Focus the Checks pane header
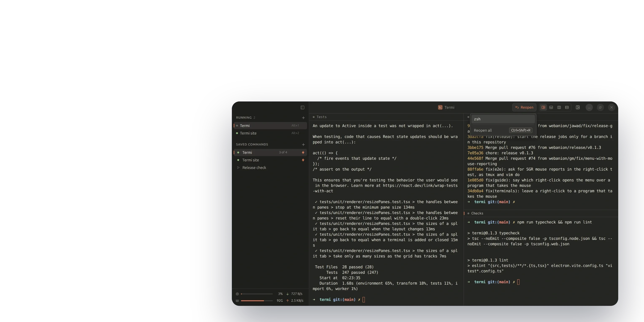The width and height of the screenshot is (644, 322). (541, 213)
